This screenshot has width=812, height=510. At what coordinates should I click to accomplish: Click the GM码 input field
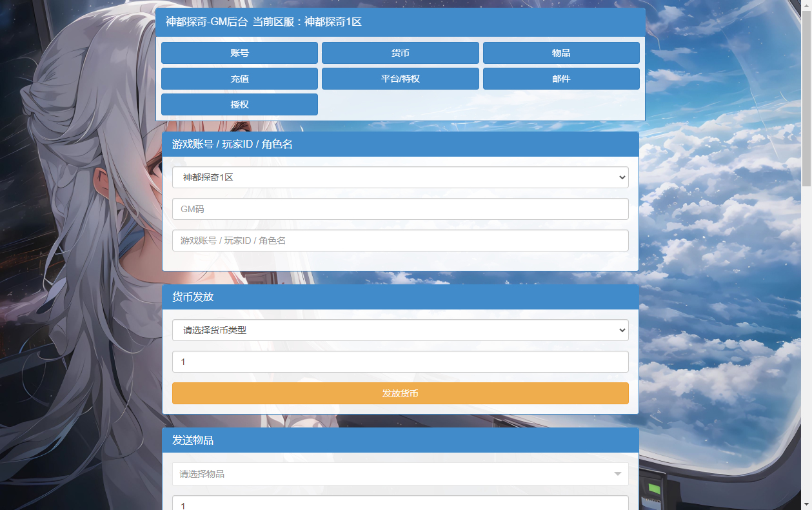pyautogui.click(x=401, y=209)
